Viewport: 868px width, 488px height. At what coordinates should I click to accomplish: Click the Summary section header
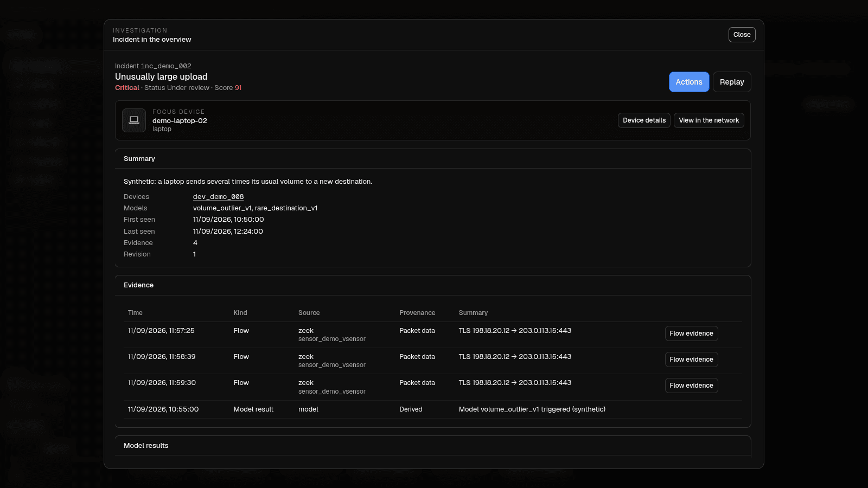pyautogui.click(x=139, y=159)
